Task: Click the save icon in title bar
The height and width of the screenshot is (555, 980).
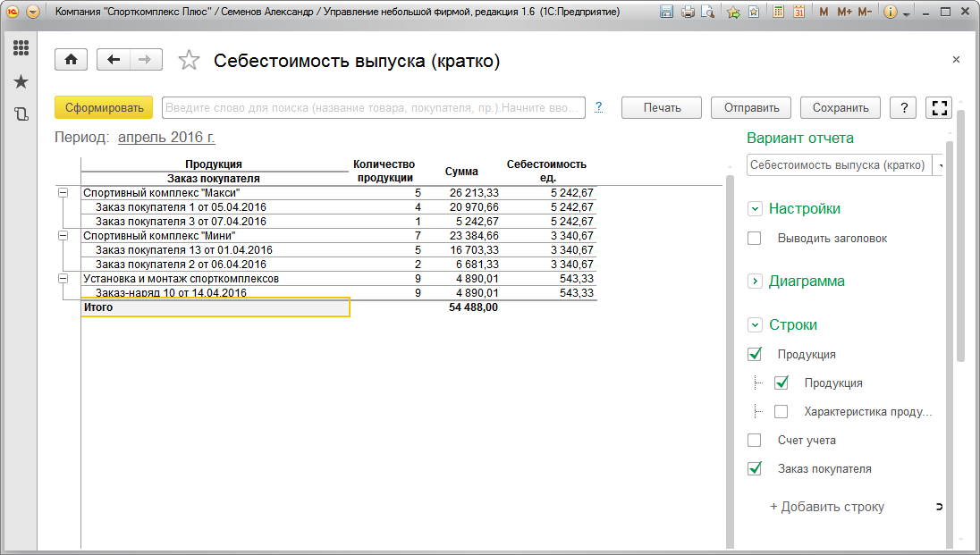Action: [666, 13]
